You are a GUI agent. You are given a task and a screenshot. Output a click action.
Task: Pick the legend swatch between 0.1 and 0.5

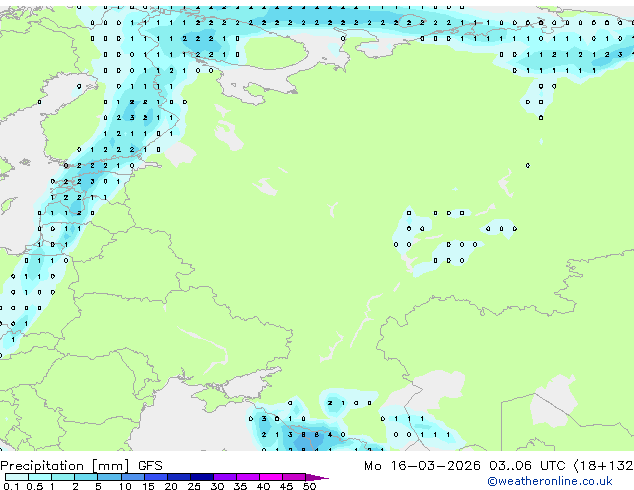click(17, 477)
